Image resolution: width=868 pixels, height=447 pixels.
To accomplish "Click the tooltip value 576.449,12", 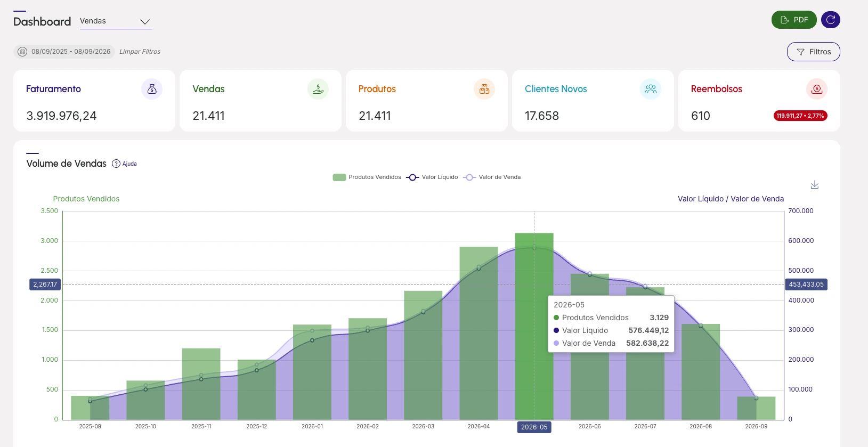I will (x=648, y=330).
